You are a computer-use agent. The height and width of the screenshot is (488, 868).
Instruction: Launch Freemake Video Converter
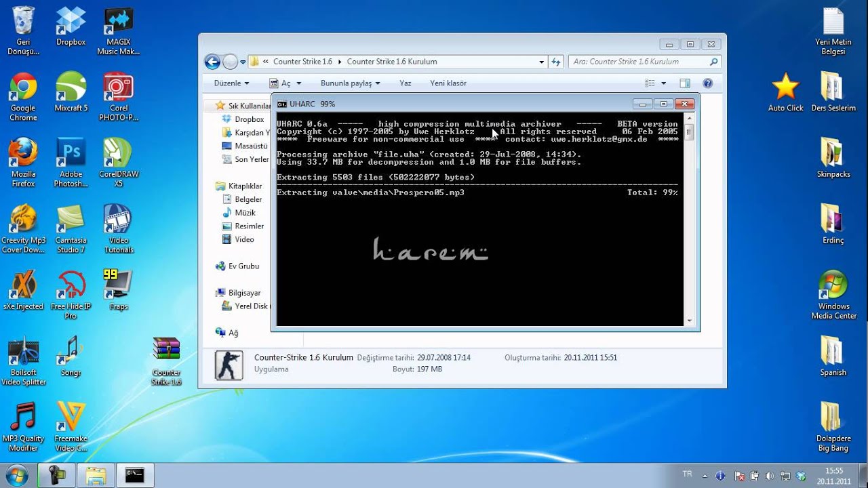[x=71, y=427]
